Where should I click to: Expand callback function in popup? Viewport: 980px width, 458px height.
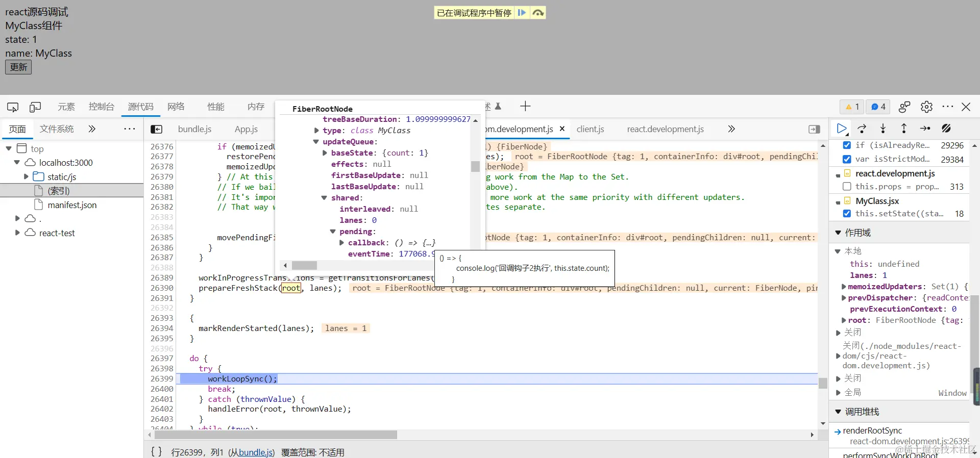click(x=341, y=243)
